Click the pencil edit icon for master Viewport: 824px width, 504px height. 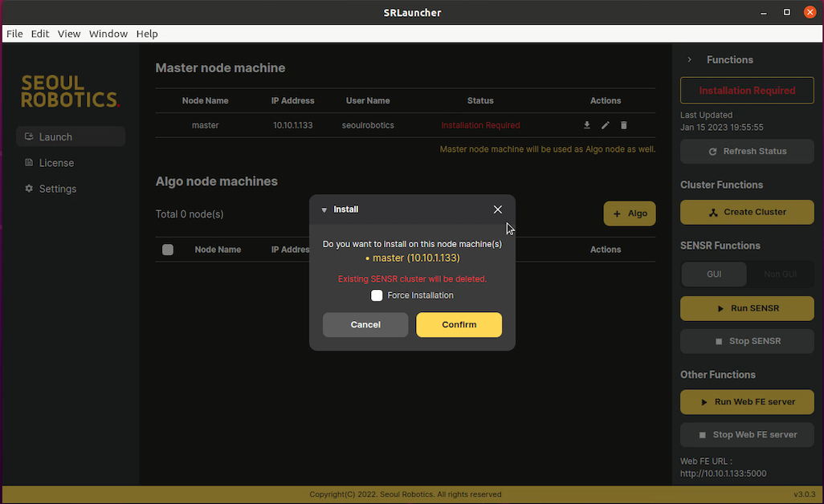pos(606,125)
